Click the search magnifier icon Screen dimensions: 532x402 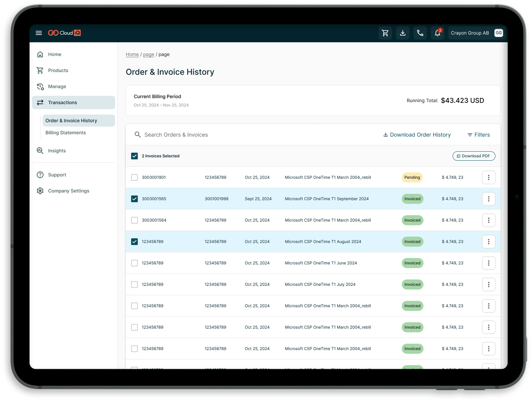click(137, 135)
